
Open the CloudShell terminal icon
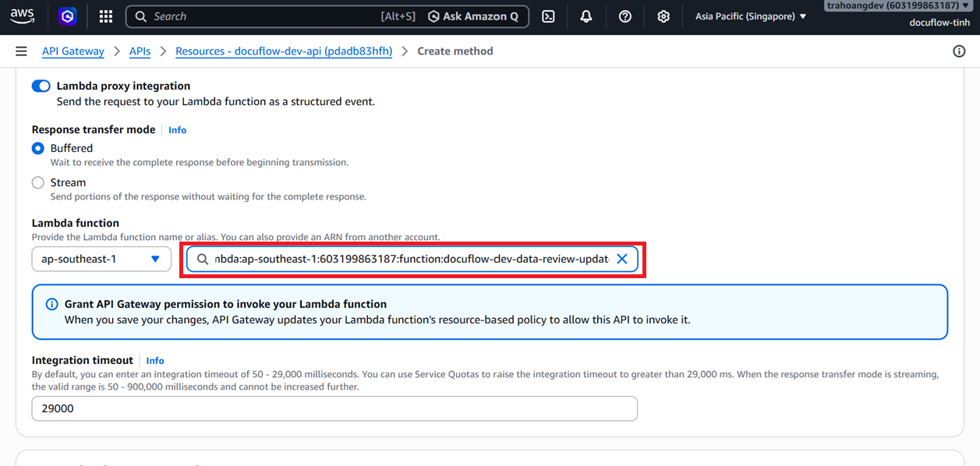coord(548,16)
